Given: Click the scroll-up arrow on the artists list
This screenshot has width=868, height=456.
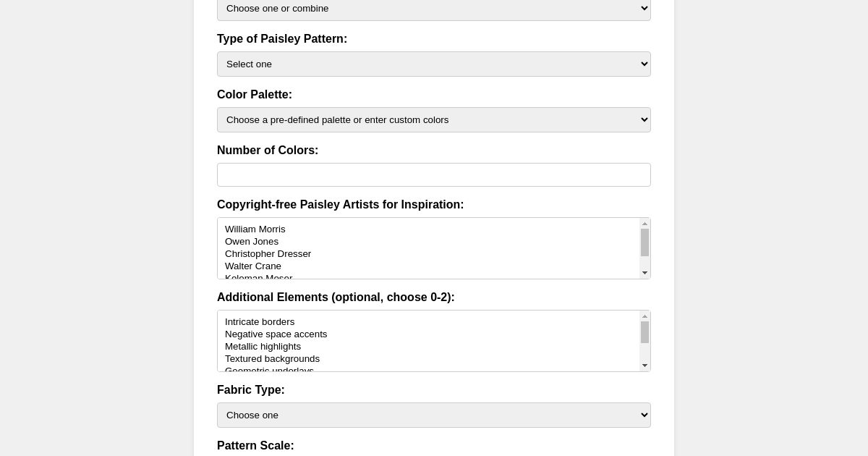Looking at the screenshot, I should tap(644, 224).
